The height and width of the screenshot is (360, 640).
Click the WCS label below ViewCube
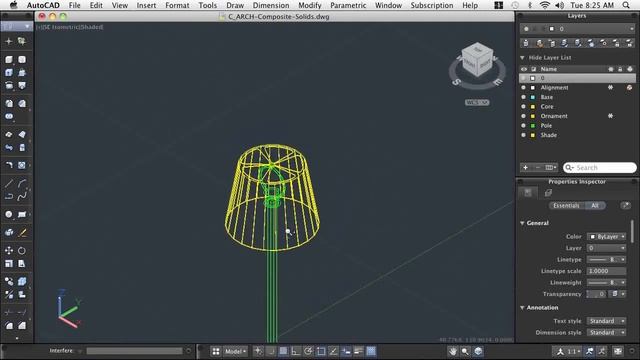point(477,102)
